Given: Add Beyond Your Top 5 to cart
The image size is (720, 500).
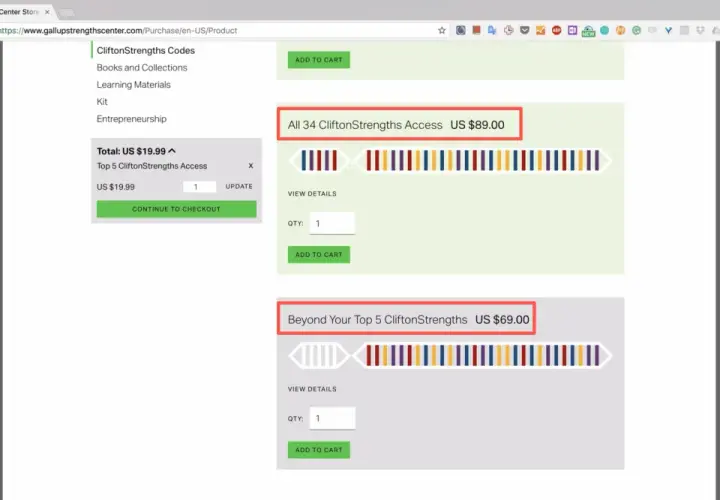Looking at the screenshot, I should 319,449.
